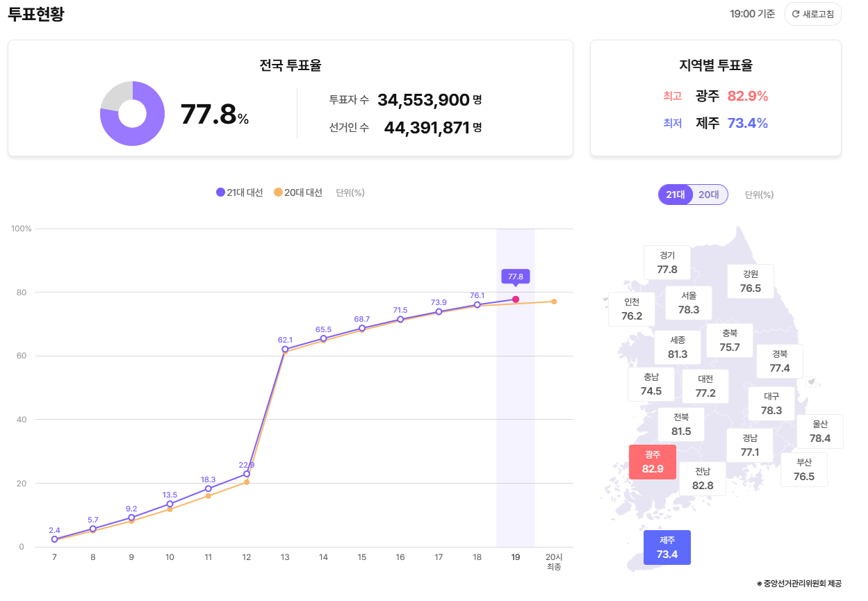The height and width of the screenshot is (601, 868).
Task: Click the 20대 final orange data point
Action: click(x=554, y=302)
